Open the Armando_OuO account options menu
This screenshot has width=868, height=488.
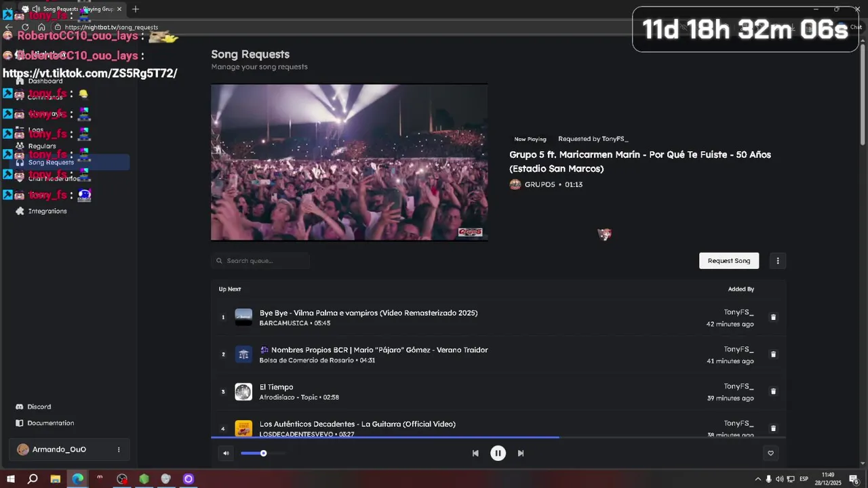[119, 449]
